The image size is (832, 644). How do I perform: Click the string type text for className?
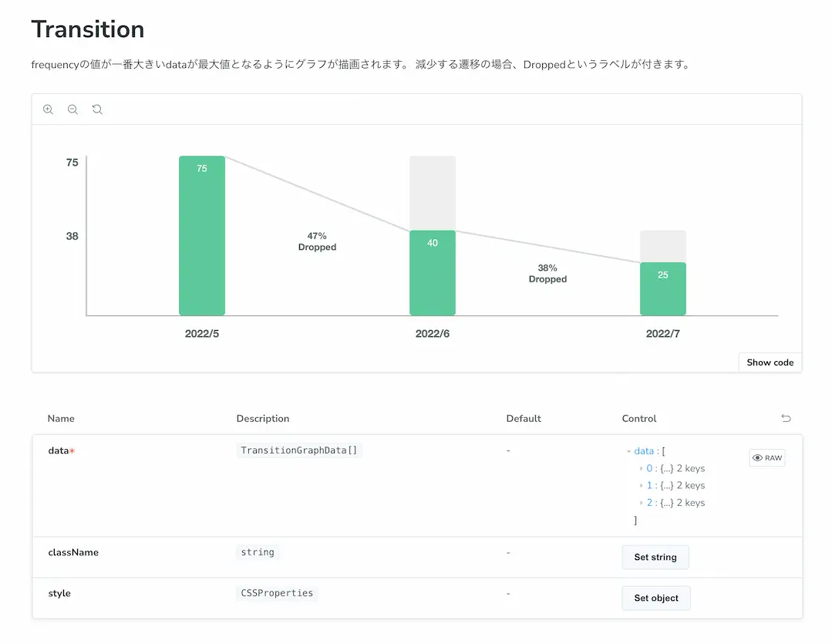(258, 552)
